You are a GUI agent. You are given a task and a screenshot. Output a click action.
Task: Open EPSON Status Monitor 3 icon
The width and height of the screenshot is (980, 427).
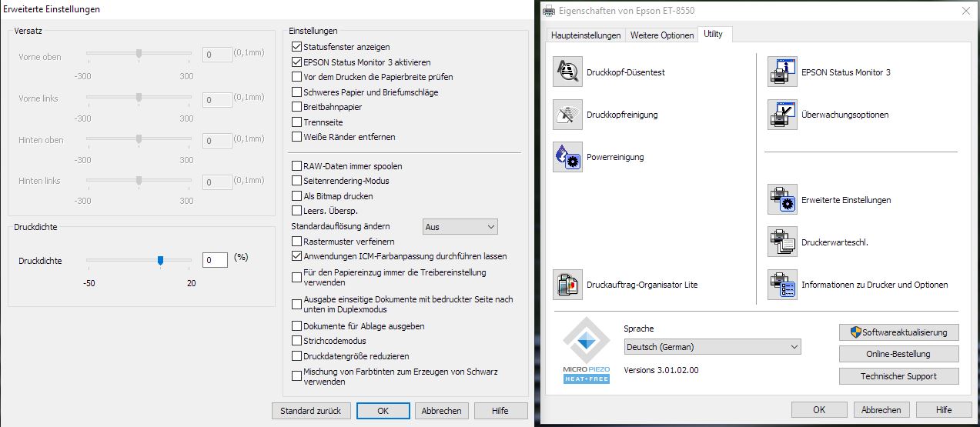(782, 72)
